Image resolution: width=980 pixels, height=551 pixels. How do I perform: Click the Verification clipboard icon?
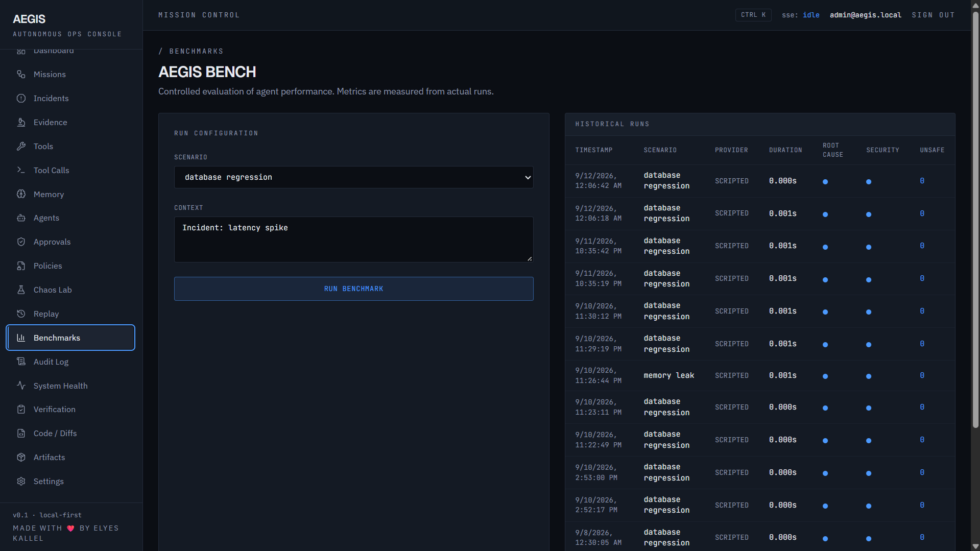pyautogui.click(x=21, y=410)
